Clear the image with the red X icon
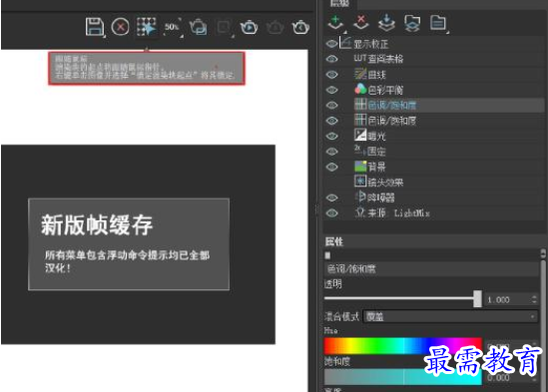 [x=120, y=27]
